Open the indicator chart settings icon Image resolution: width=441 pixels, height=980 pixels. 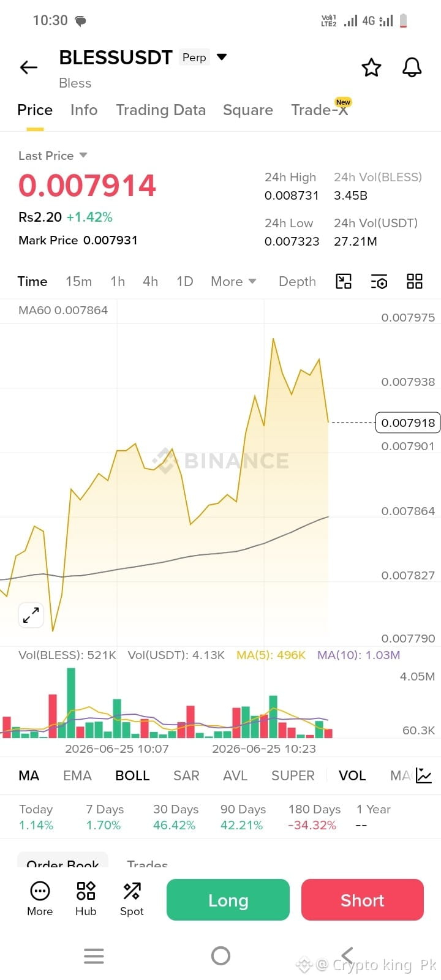(x=424, y=775)
